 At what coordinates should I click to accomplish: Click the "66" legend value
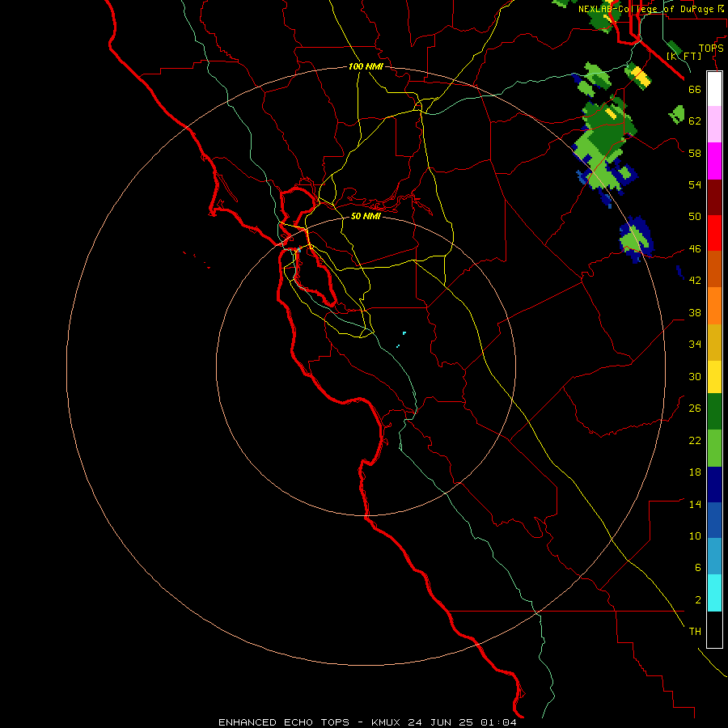coord(695,89)
